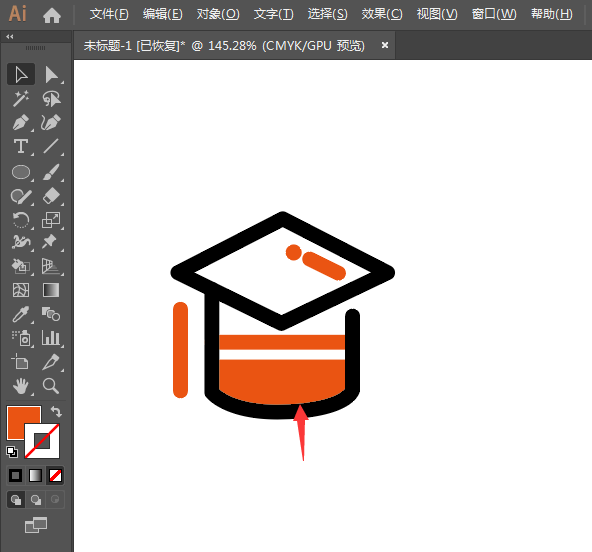Activate the Rotate tool
This screenshot has height=552, width=592.
tap(21, 220)
